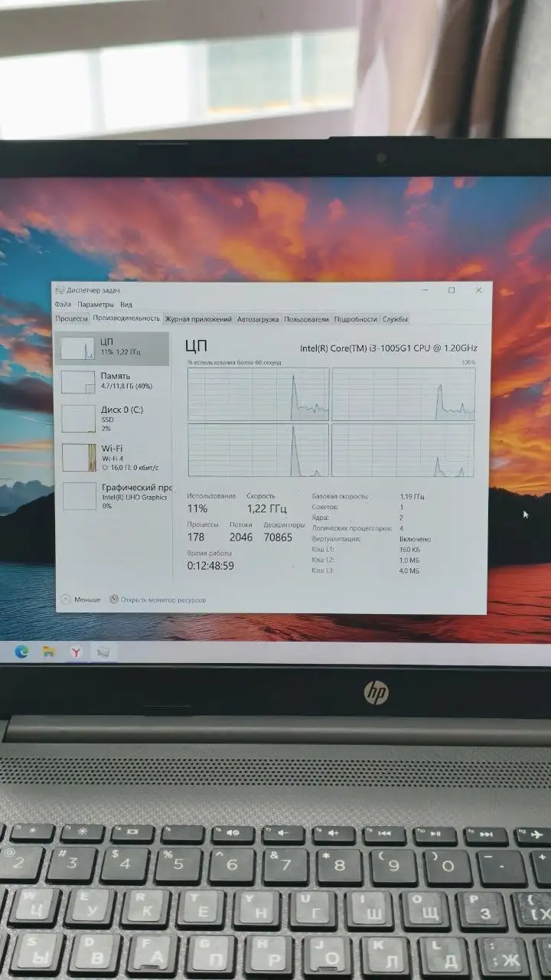
Task: Open File Explorer from the taskbar
Action: [48, 652]
